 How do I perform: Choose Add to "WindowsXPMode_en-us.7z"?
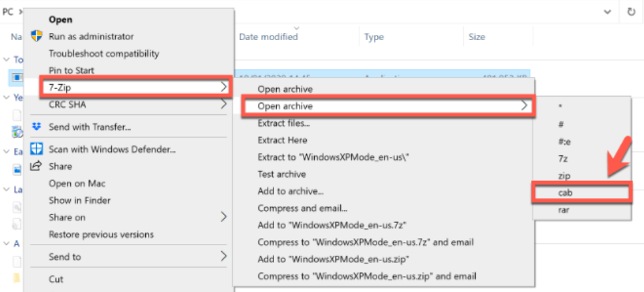pyautogui.click(x=333, y=225)
